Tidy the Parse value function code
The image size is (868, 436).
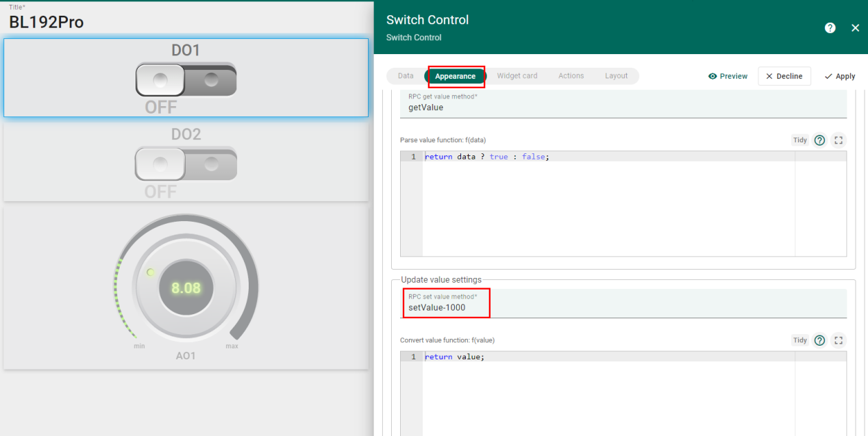pos(800,140)
